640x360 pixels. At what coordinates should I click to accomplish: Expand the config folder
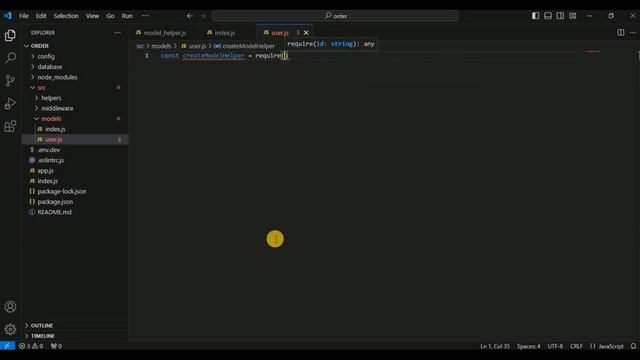[46, 56]
